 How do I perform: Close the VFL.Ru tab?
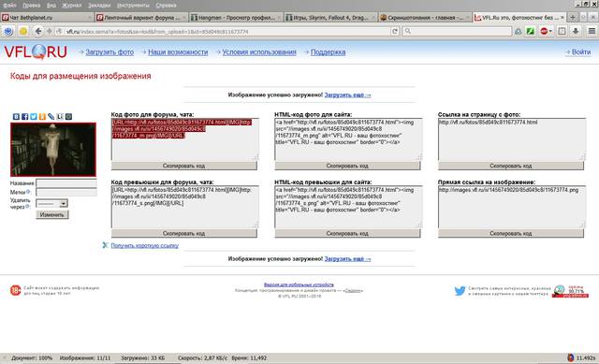point(562,17)
